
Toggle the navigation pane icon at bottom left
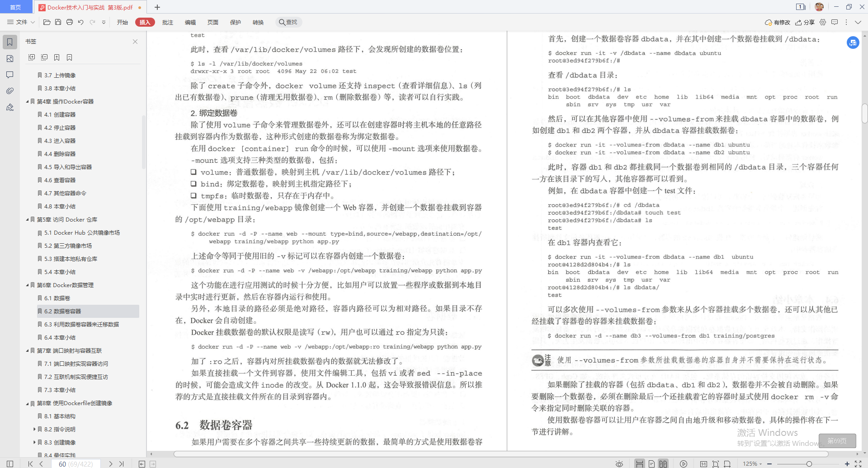(x=10, y=464)
